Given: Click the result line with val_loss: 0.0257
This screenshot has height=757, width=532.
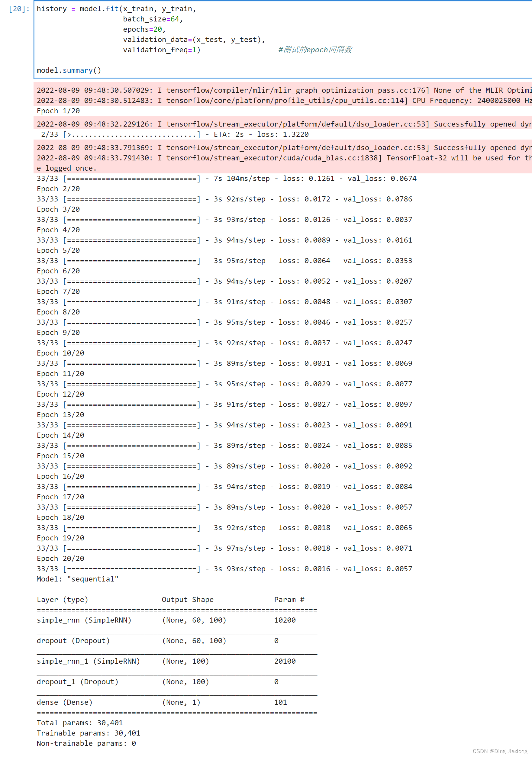Looking at the screenshot, I should pyautogui.click(x=224, y=322).
